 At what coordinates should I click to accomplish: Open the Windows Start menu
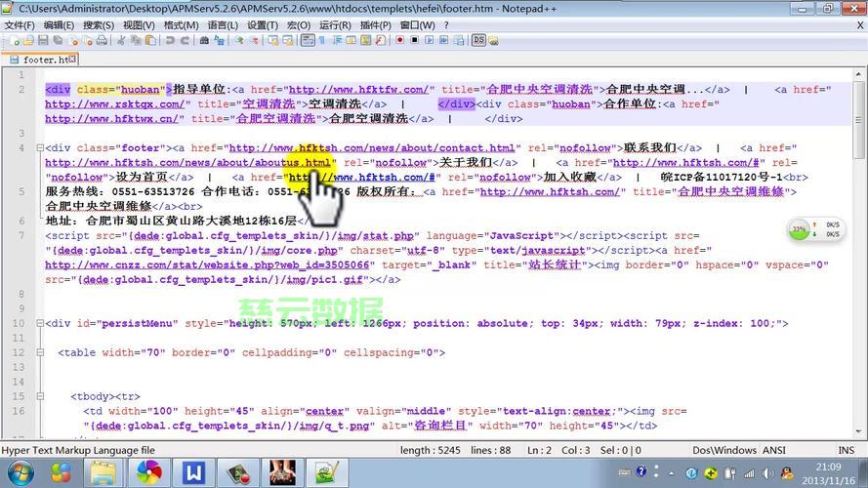20,473
